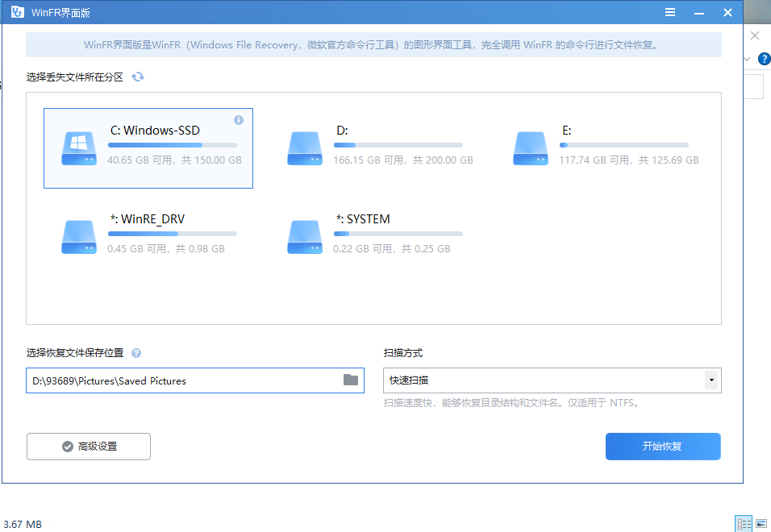771x532 pixels.
Task: Open the hamburger menu in the title bar
Action: click(669, 11)
